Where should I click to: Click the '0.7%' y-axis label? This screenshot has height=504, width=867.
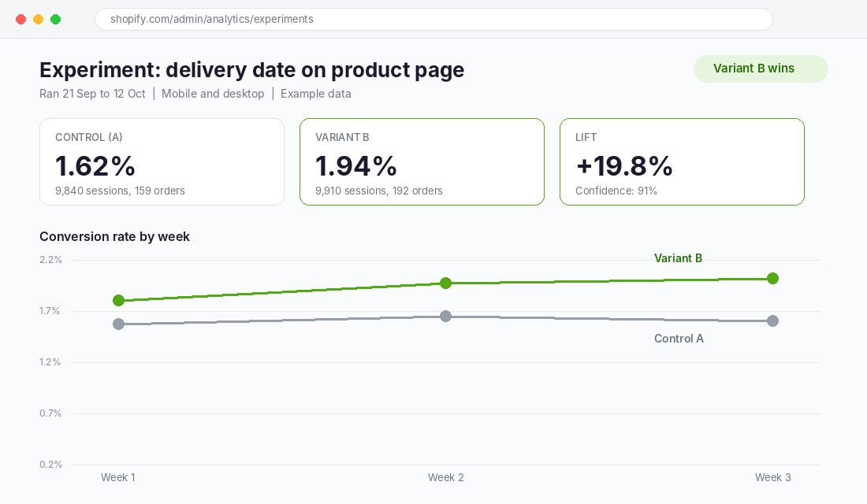(50, 413)
